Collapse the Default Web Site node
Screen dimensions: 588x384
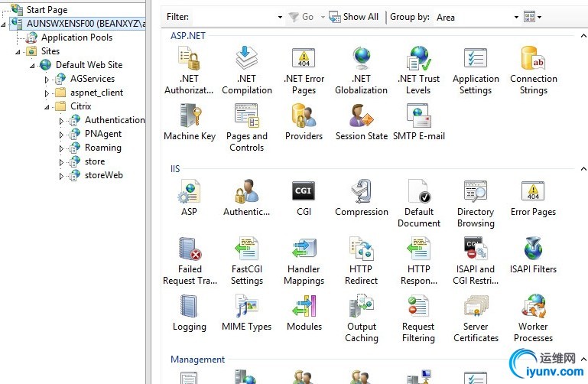point(33,66)
